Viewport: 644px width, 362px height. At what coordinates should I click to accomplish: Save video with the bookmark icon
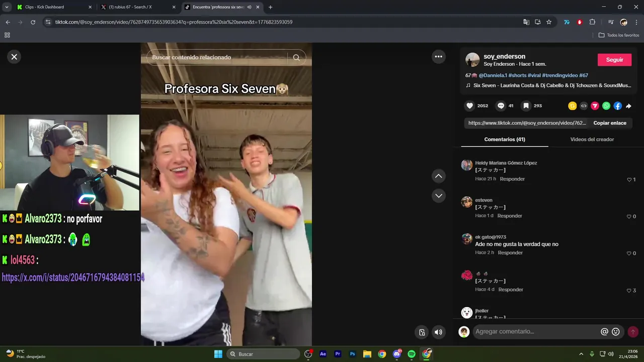(x=526, y=106)
